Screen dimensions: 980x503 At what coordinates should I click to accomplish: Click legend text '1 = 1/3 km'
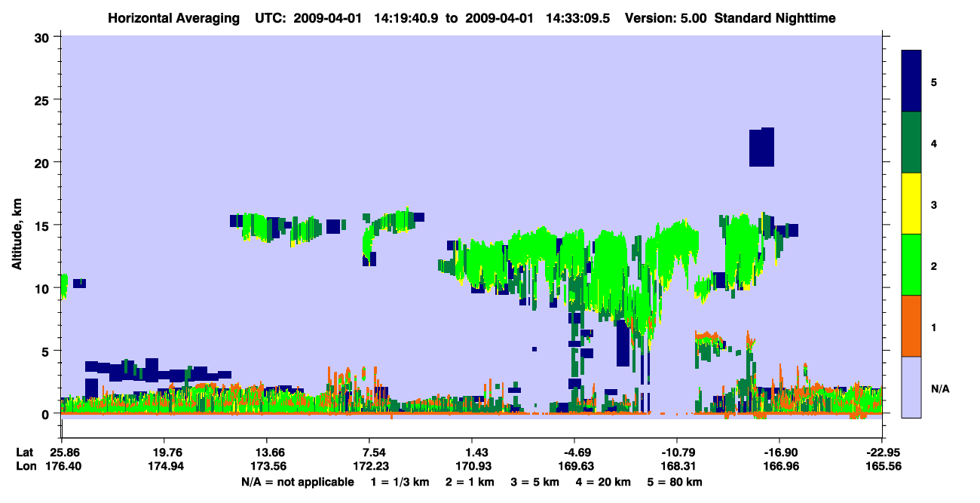click(x=399, y=482)
